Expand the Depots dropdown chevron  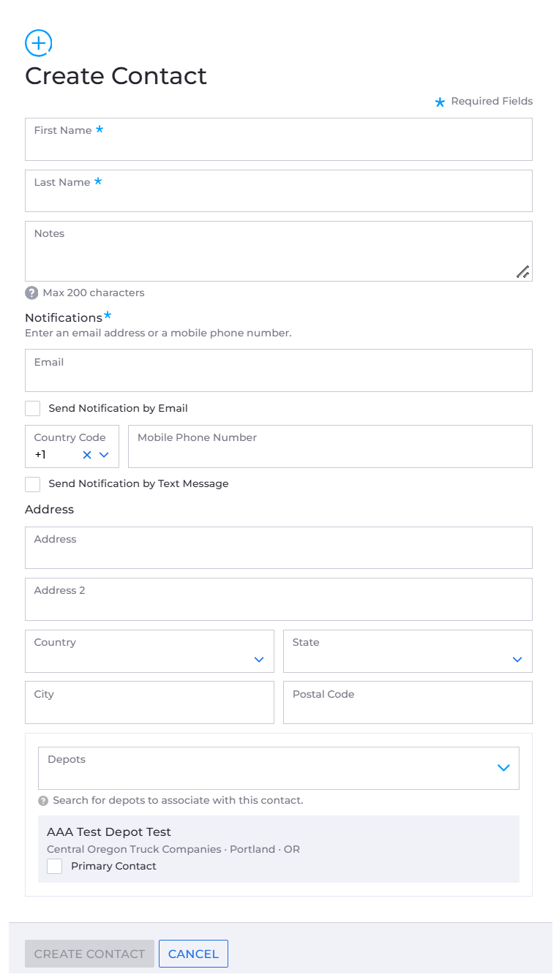(503, 768)
